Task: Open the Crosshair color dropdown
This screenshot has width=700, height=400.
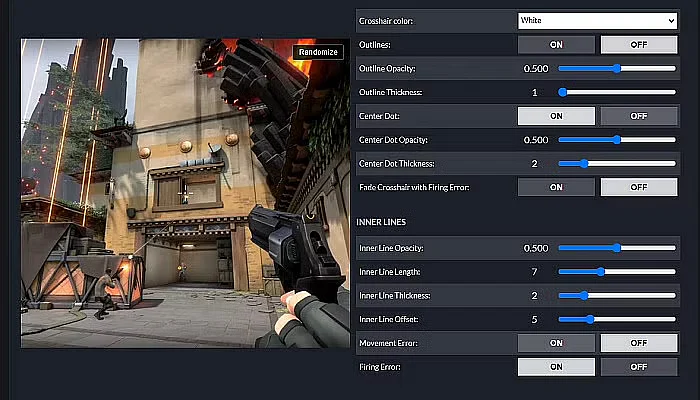Action: (597, 21)
